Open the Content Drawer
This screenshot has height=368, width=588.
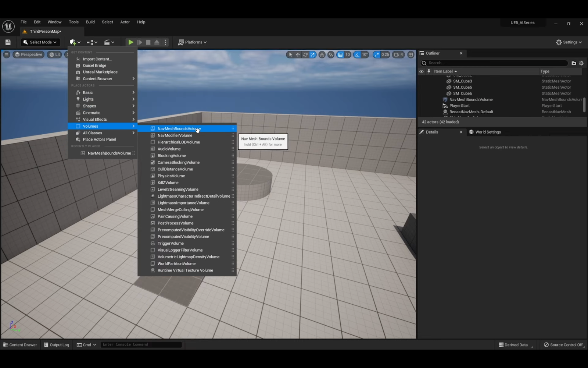(20, 345)
